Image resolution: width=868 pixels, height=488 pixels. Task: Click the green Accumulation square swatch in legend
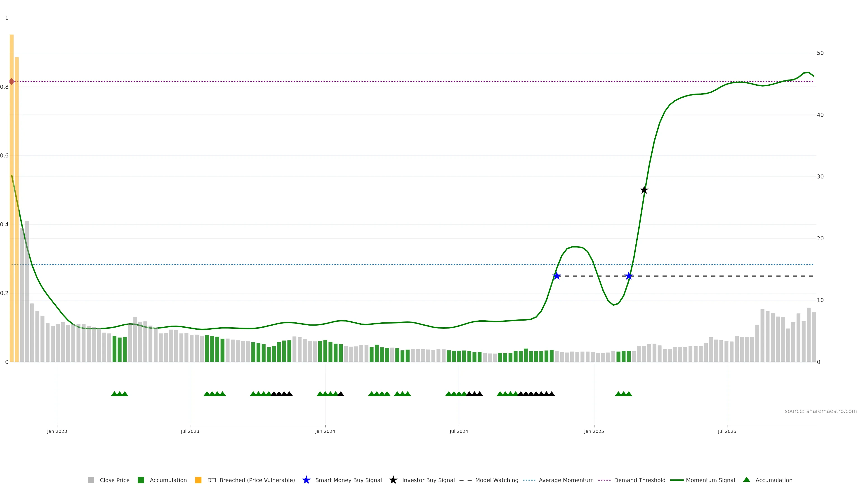tap(141, 480)
